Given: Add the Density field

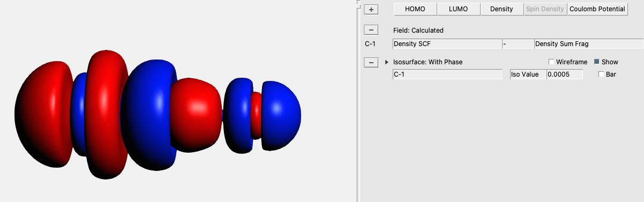Looking at the screenshot, I should tap(501, 9).
